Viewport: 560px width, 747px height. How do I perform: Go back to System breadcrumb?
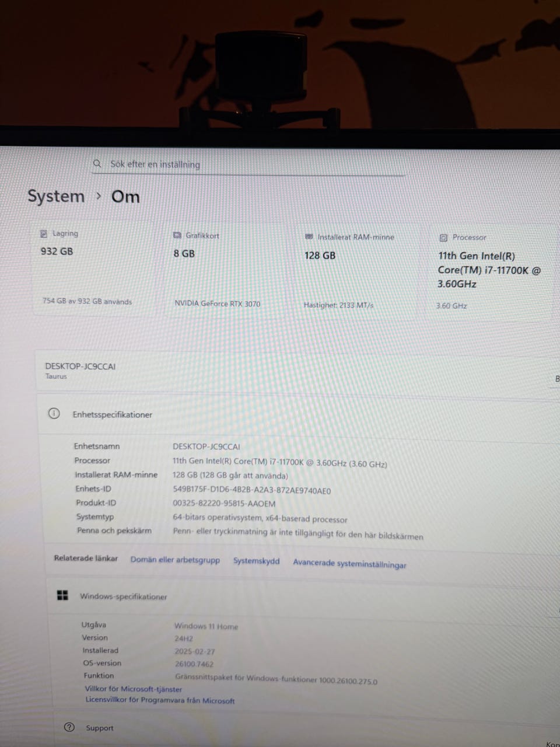56,196
